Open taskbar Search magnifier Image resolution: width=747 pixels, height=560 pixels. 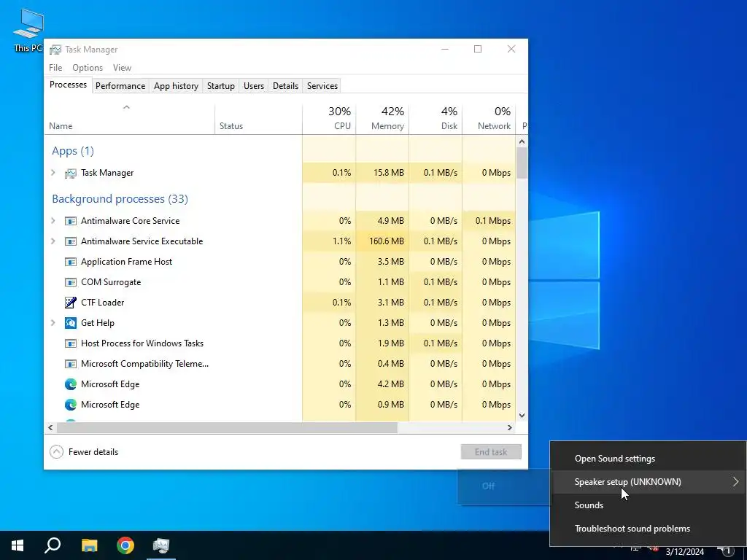tap(53, 545)
